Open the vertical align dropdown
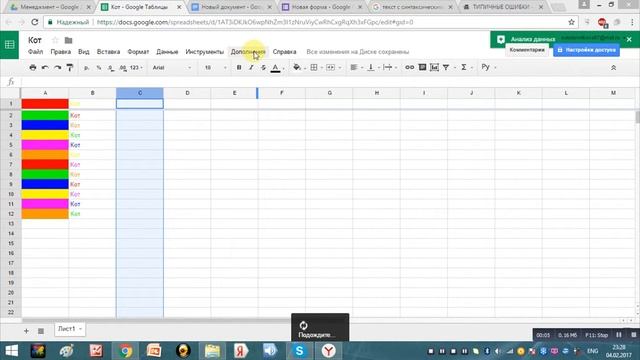This screenshot has height=360, width=640. coord(373,67)
